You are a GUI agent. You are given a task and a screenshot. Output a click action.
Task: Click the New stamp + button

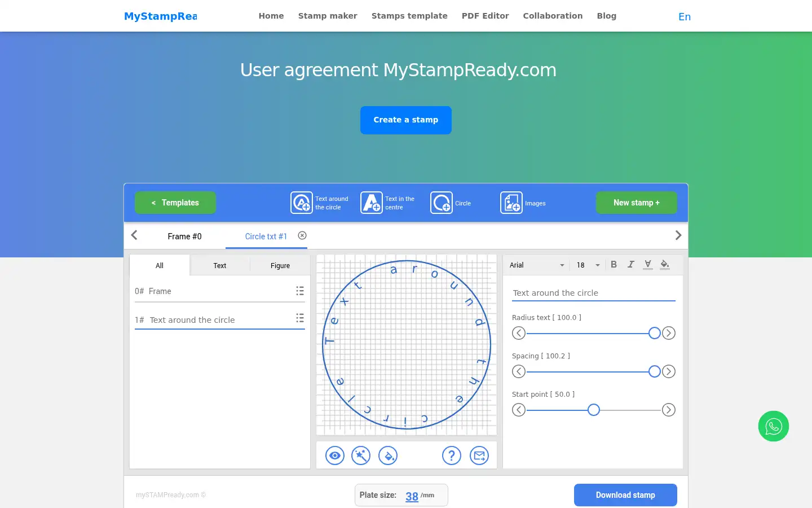click(x=637, y=203)
